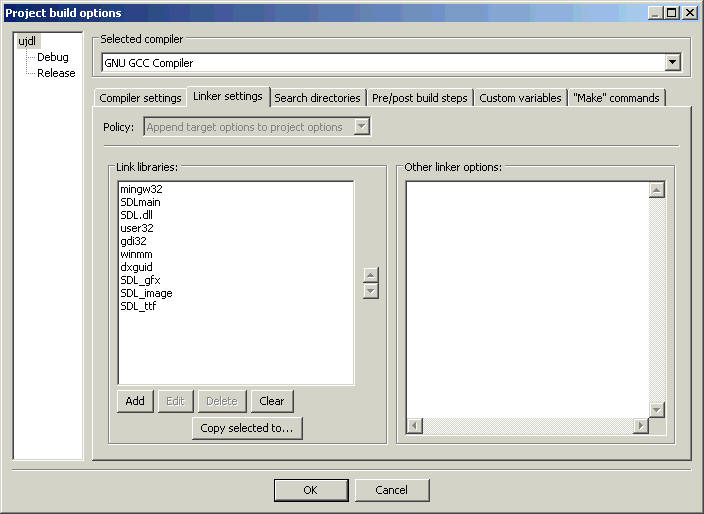Select SDLmain in the link libraries list
The image size is (704, 514).
coord(140,202)
